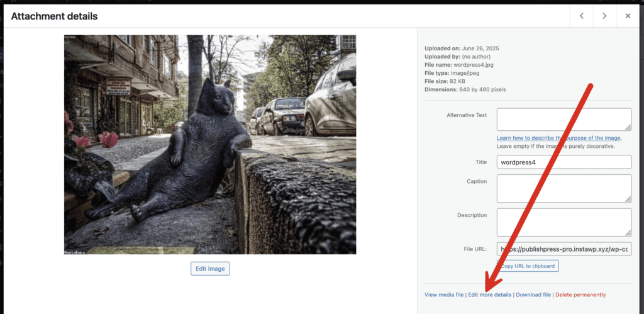
Task: Click the Attachment details heading
Action: click(x=54, y=16)
